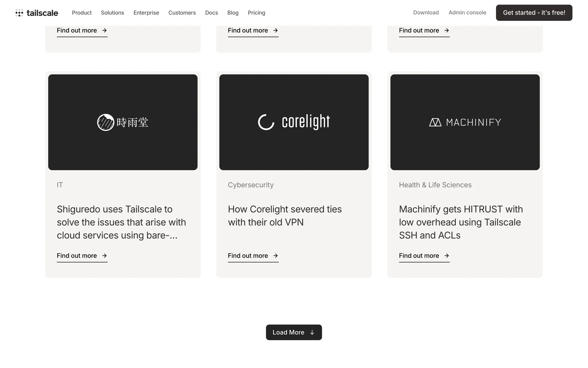Open the Product menu
This screenshot has width=588, height=368.
82,13
